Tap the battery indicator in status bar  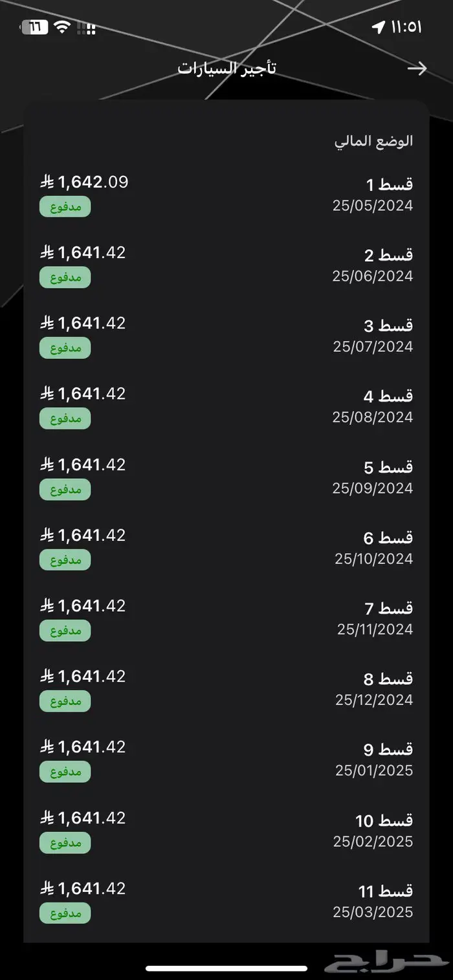coord(33,27)
